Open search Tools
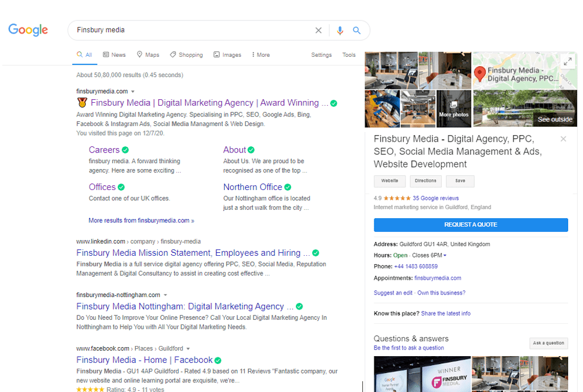The image size is (583, 392). coord(349,55)
